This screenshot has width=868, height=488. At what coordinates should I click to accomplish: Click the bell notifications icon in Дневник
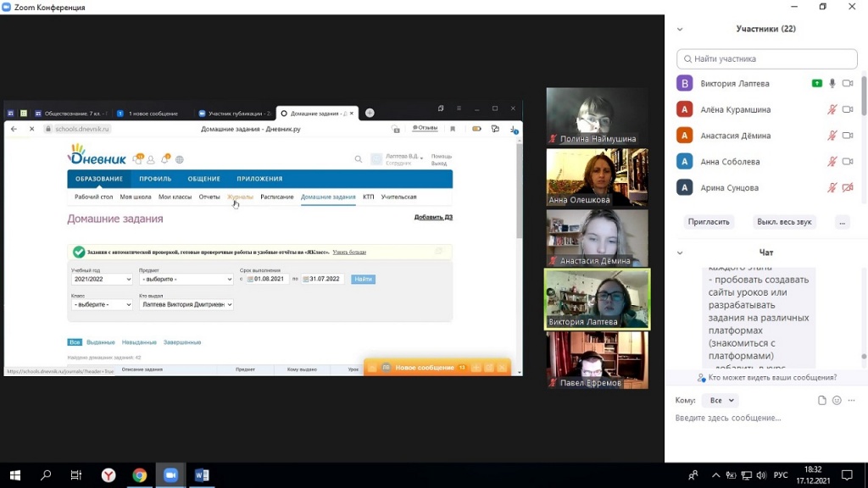coord(165,159)
